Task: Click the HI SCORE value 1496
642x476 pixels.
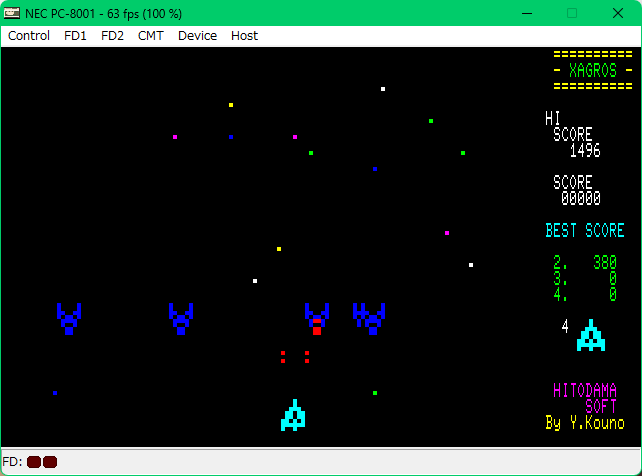Action: click(x=585, y=151)
